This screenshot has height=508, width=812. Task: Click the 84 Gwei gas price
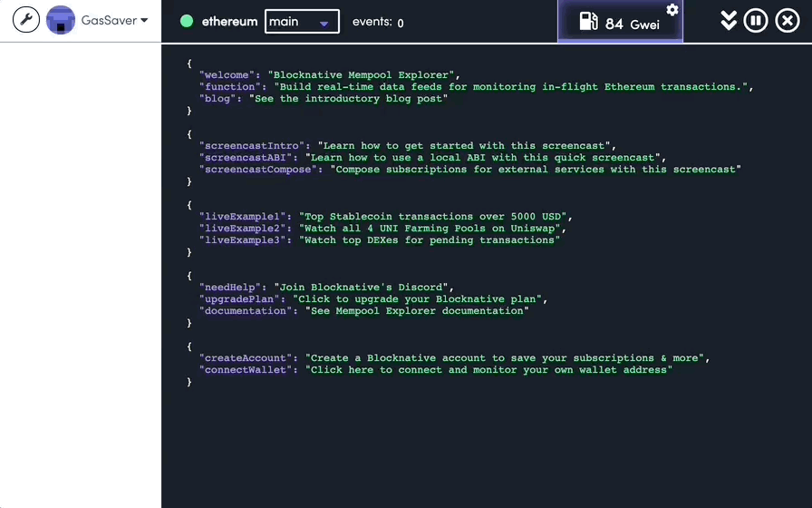(x=632, y=24)
